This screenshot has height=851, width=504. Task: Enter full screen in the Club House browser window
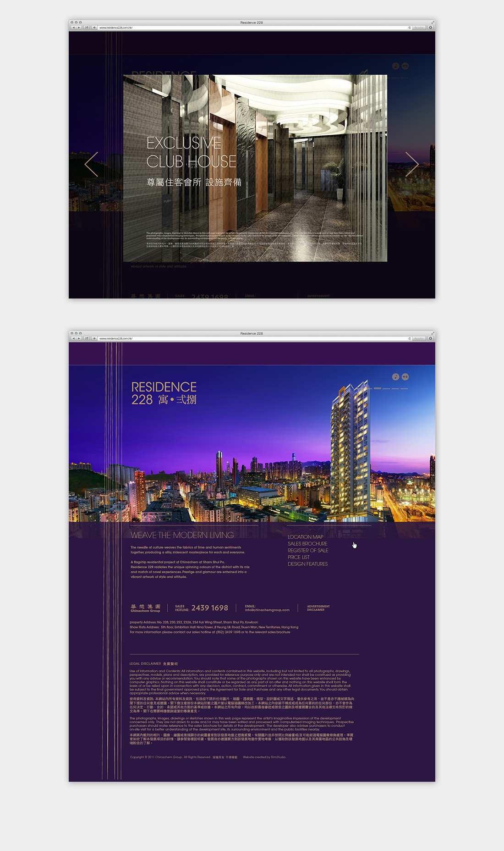coord(433,22)
